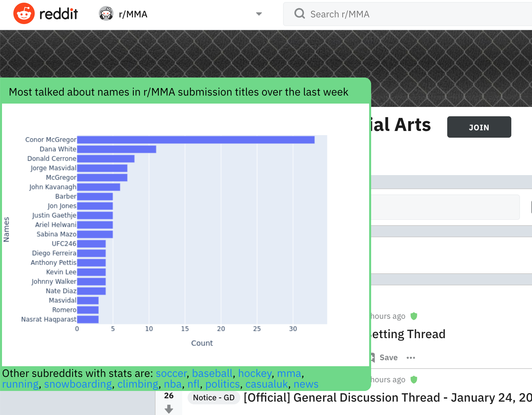
Task: Focus the Search r/MMA input field
Action: [x=407, y=14]
